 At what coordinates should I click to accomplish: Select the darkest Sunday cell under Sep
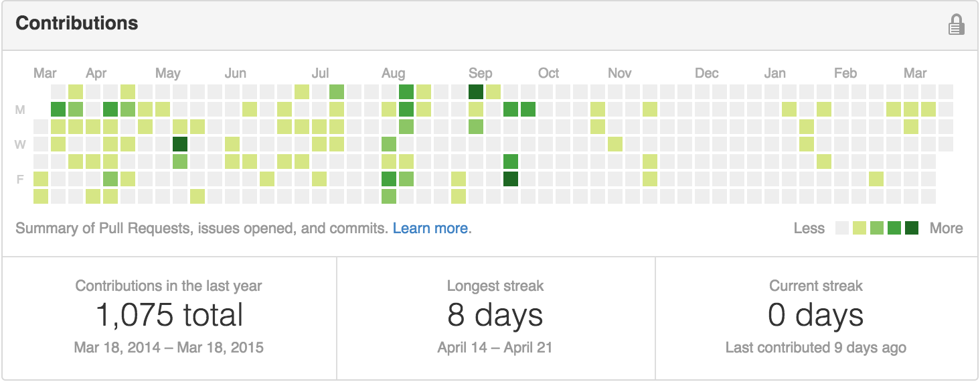[x=476, y=92]
